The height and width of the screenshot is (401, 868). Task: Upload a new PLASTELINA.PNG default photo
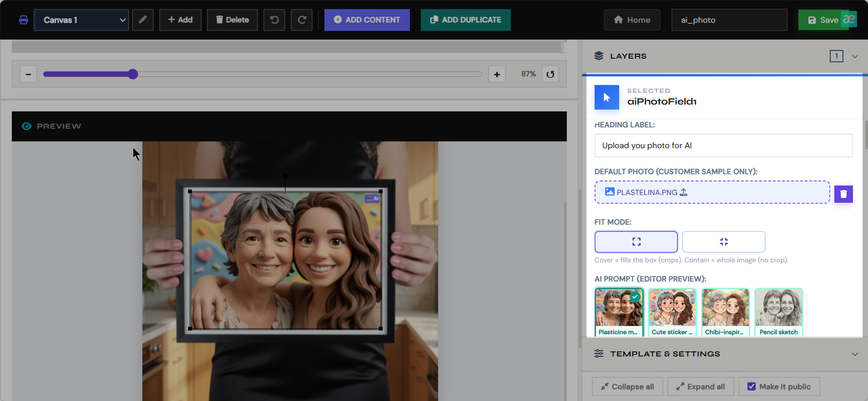pos(712,192)
